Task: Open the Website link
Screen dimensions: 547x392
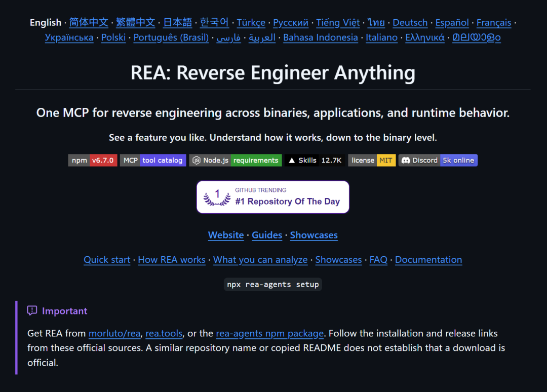Action: 226,235
